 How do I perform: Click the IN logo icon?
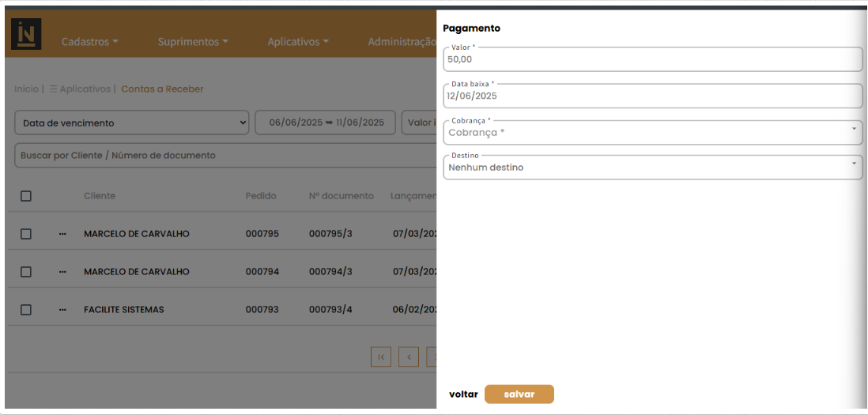pos(26,34)
